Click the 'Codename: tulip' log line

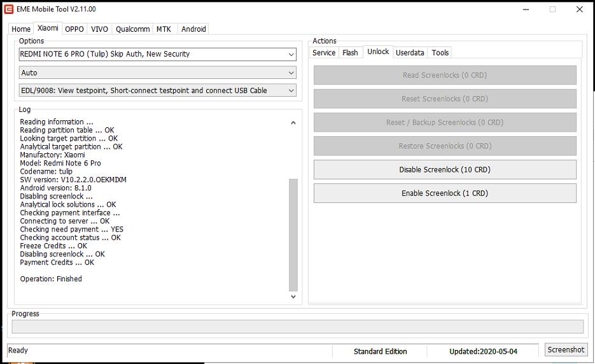[46, 171]
